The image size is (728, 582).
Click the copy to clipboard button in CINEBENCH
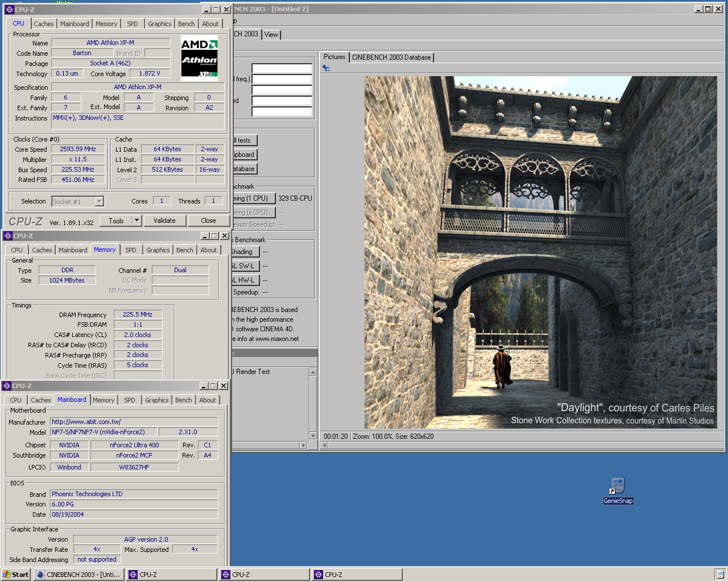point(245,155)
